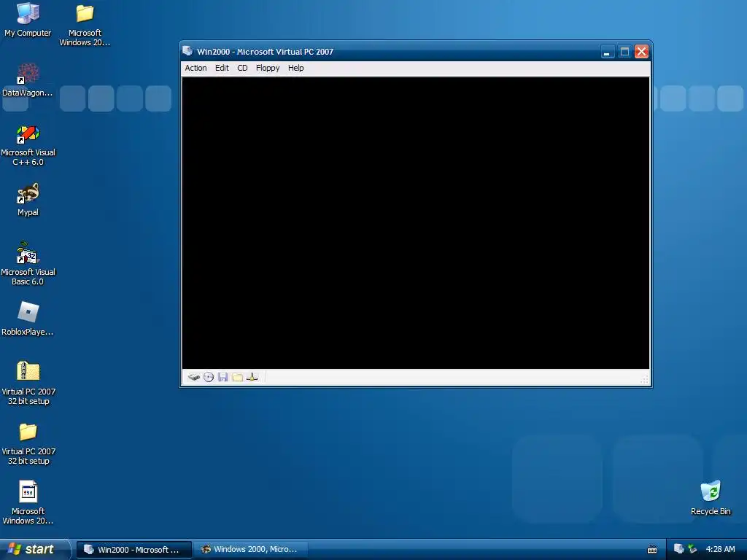
Task: Select the Microsoft Visual Basic 6.0 shortcut
Action: click(x=28, y=263)
